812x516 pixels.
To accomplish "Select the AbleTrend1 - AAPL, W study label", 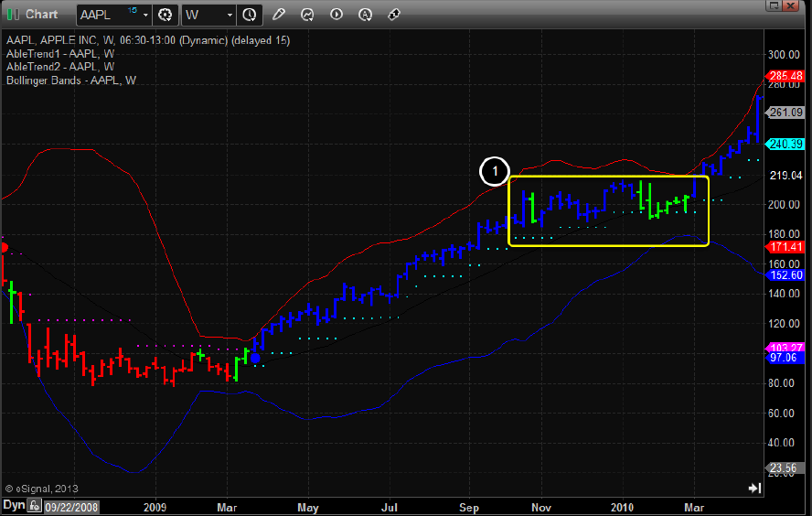I will tap(60, 53).
